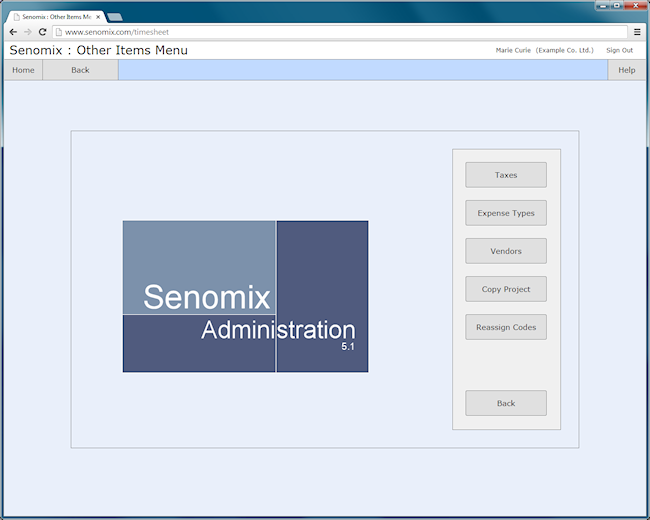Maximize the browser window

616,5
